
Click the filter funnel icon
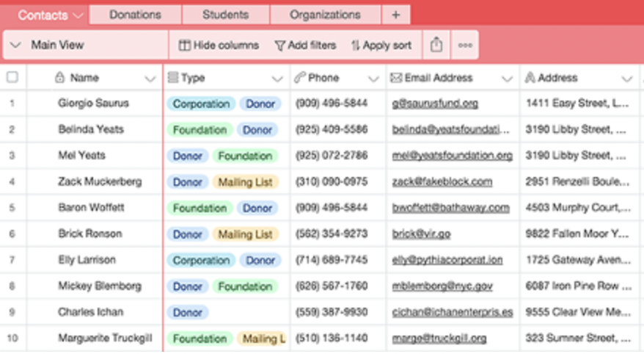click(279, 46)
